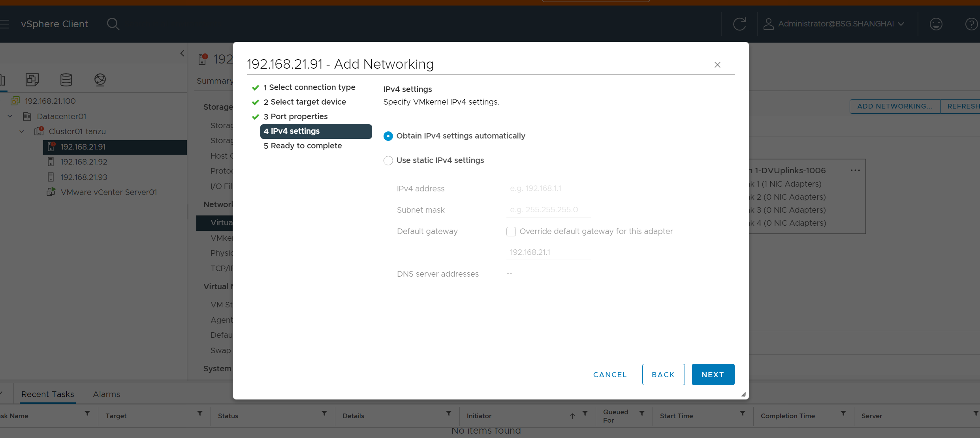Select host 192.168.21.92 in tree
980x438 pixels.
coord(83,162)
